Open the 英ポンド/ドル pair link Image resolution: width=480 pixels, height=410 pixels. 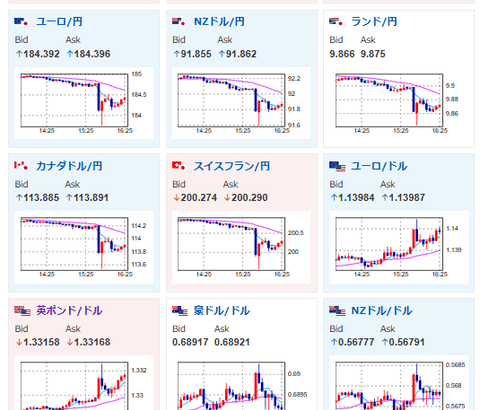(x=69, y=310)
